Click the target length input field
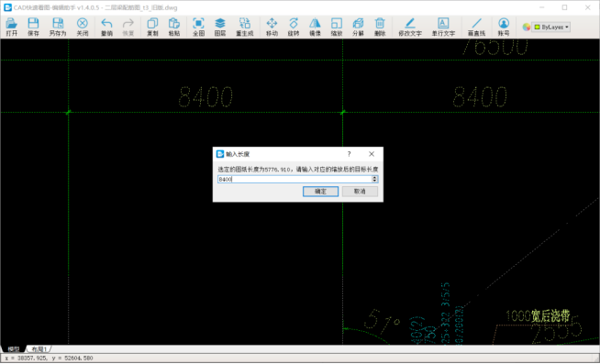The height and width of the screenshot is (364, 600). tap(294, 179)
